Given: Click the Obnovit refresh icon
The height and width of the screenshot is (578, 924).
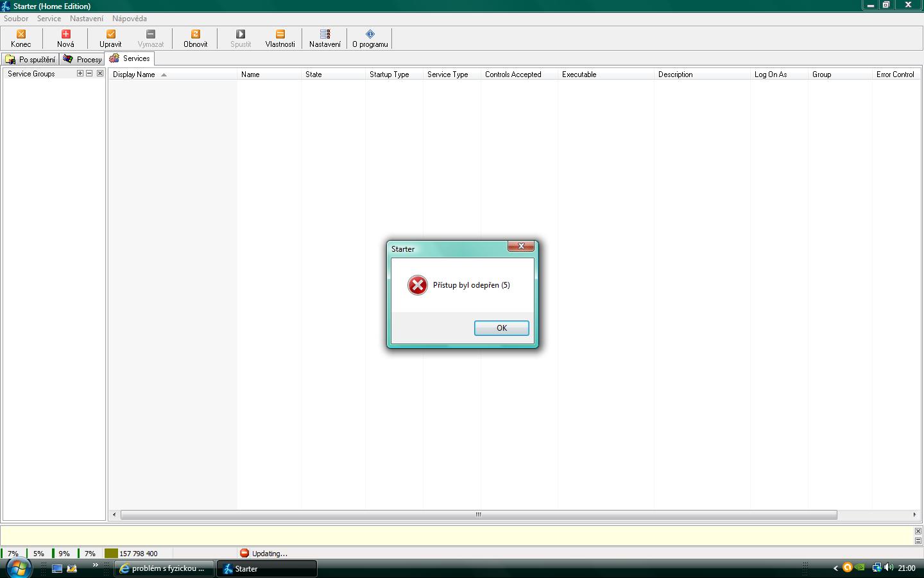Looking at the screenshot, I should click(x=195, y=34).
